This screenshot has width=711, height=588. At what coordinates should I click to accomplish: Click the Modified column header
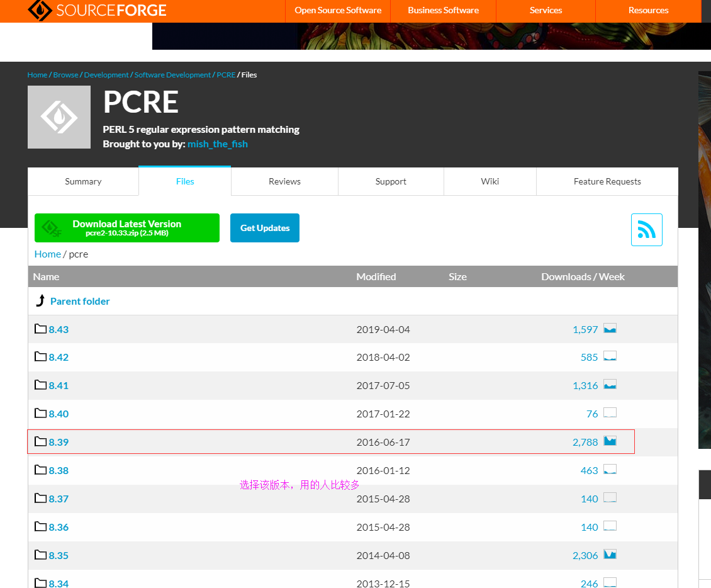[376, 277]
